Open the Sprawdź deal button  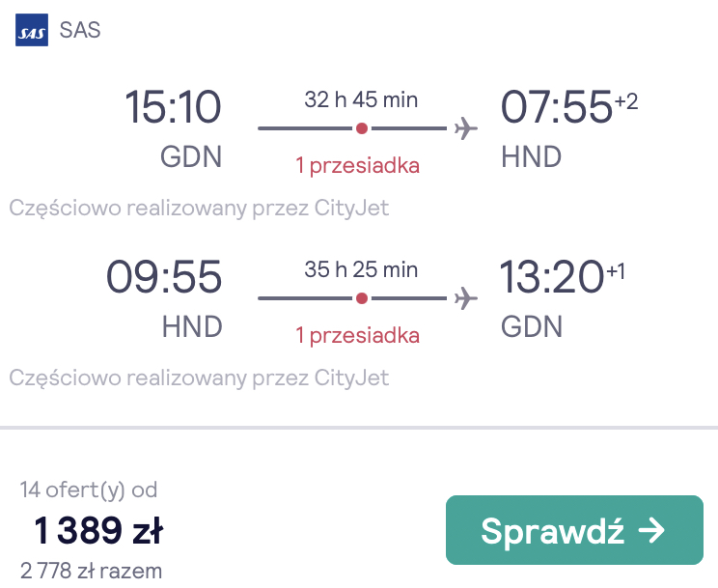(574, 530)
